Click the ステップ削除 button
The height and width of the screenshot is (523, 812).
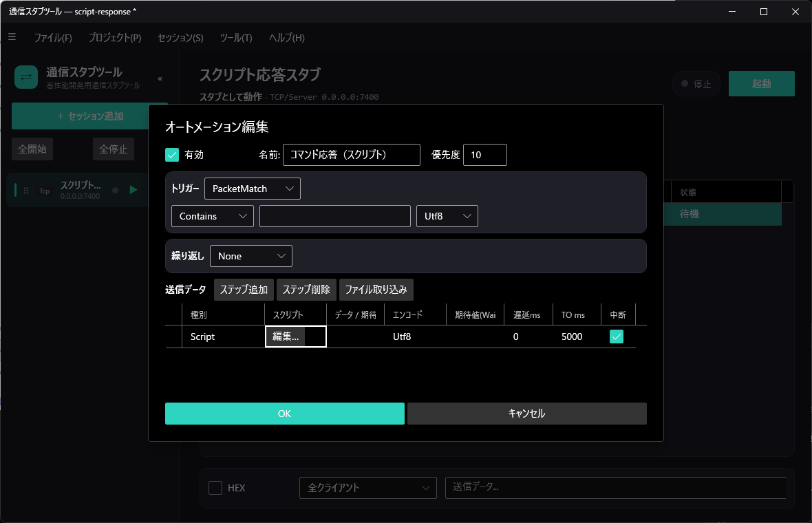coord(307,290)
